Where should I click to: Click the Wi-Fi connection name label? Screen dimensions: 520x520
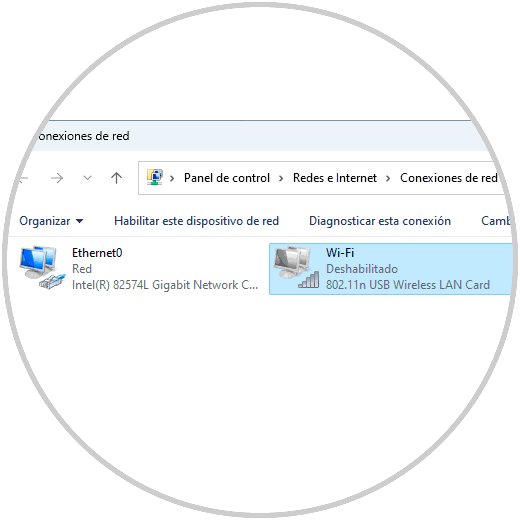coord(340,253)
